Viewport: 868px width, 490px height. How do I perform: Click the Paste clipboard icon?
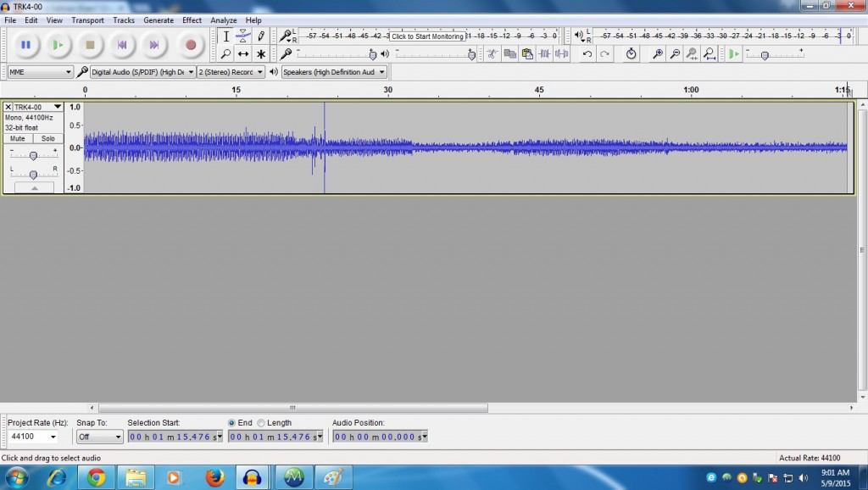[x=527, y=53]
